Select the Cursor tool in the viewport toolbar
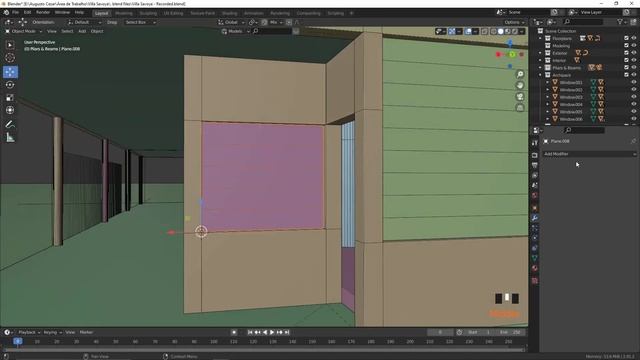 click(x=10, y=58)
